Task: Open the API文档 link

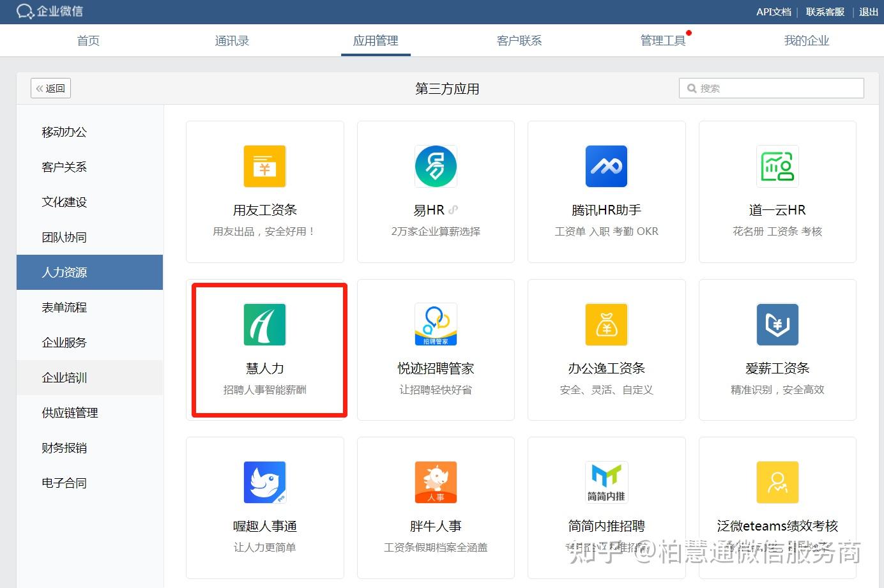Action: click(773, 11)
